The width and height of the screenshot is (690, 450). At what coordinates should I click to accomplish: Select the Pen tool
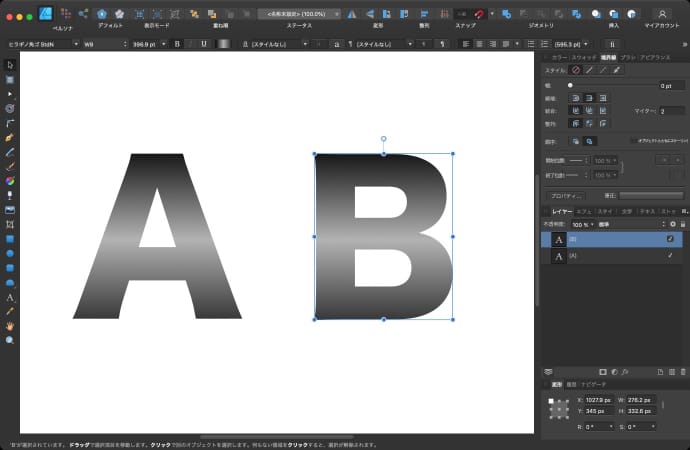point(10,136)
